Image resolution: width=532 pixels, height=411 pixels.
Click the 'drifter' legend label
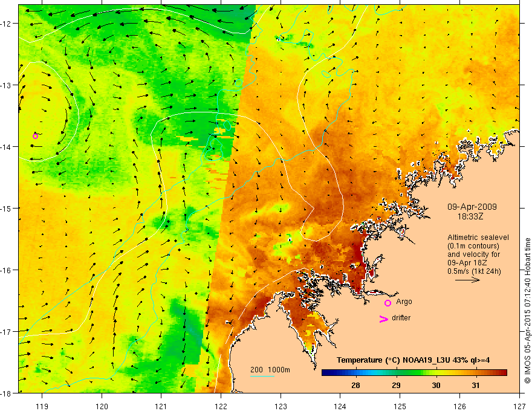coord(401,318)
